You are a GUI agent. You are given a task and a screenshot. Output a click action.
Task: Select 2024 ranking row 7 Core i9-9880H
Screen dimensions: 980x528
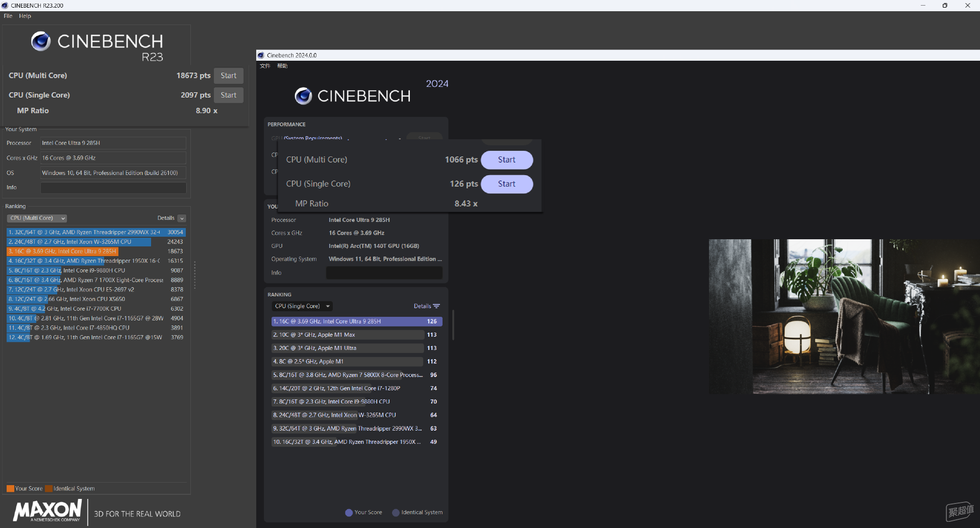(x=357, y=401)
